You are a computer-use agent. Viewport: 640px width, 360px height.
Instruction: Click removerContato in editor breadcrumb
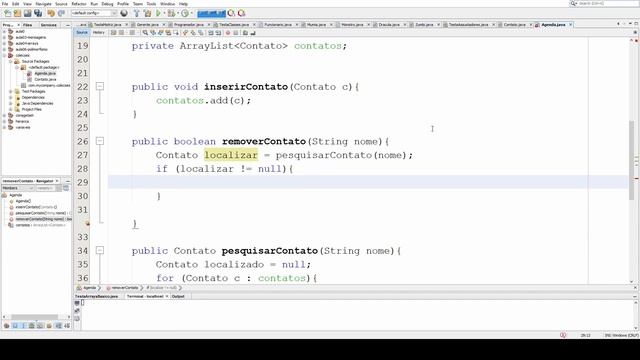click(x=125, y=288)
